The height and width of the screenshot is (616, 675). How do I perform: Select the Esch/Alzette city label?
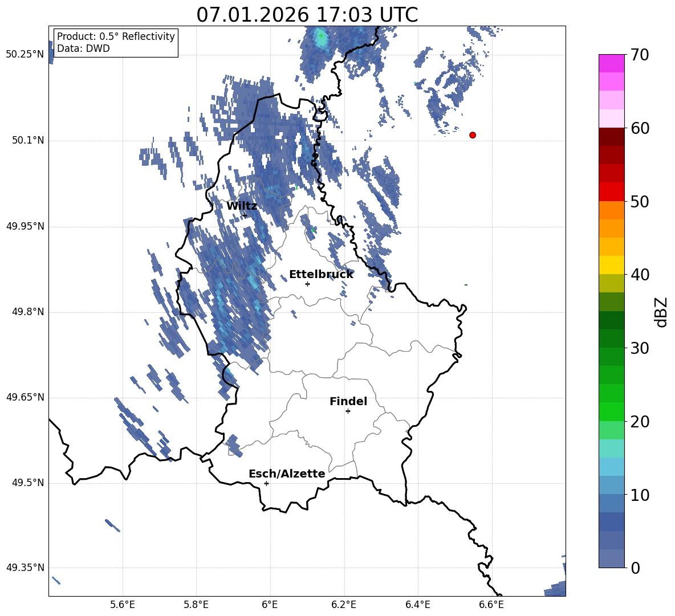pos(287,474)
